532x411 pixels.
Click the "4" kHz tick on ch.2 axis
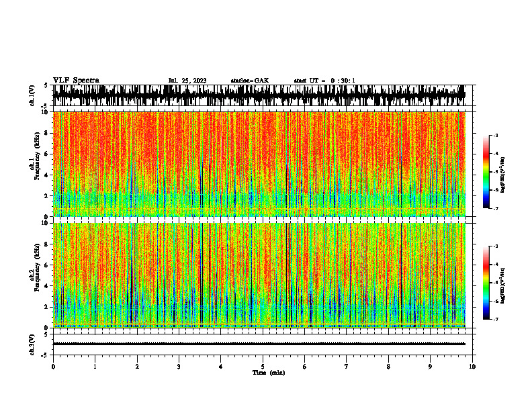46,286
